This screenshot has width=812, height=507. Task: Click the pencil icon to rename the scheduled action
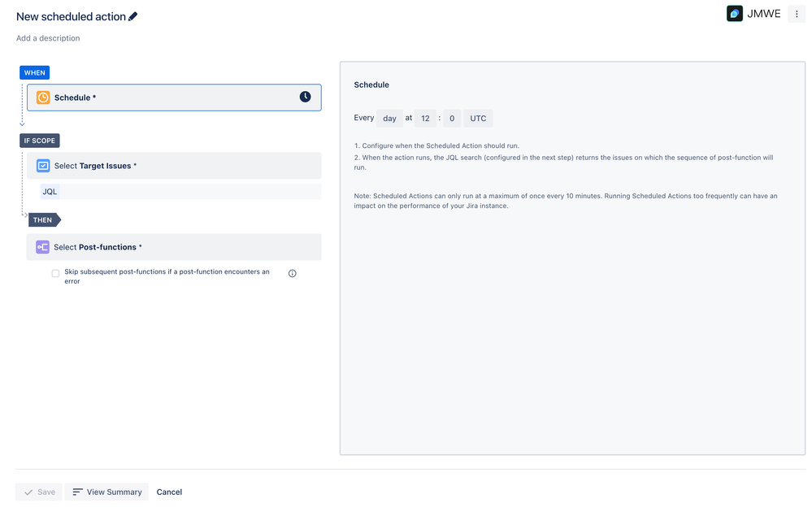[133, 15]
